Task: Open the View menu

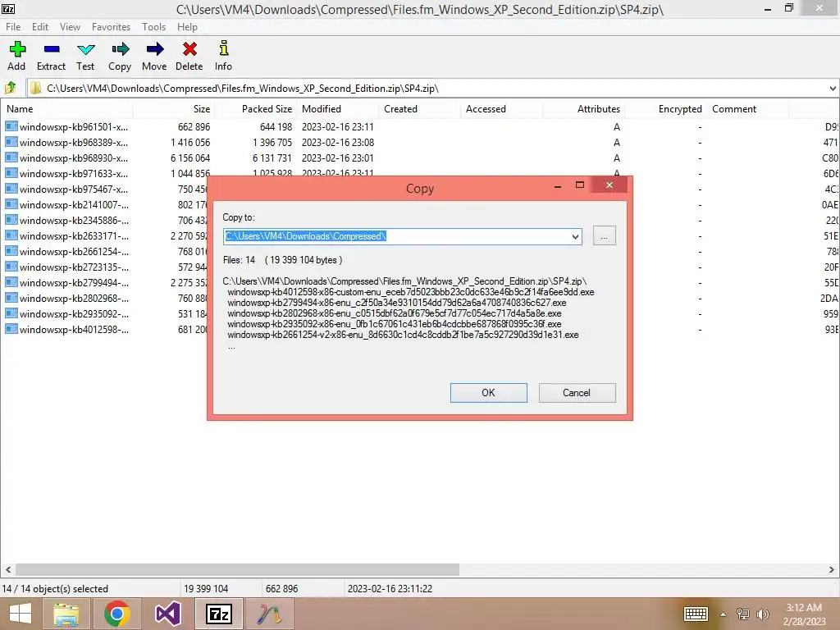Action: [x=70, y=27]
